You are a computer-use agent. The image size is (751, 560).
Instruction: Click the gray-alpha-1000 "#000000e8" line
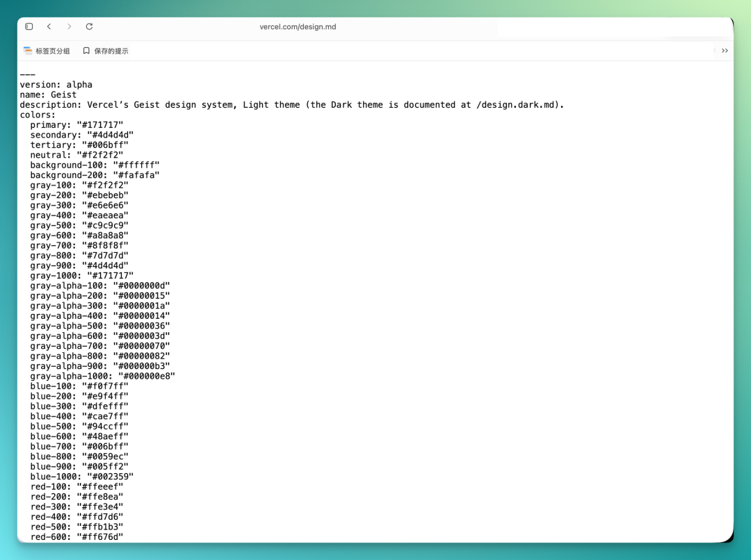(x=102, y=376)
